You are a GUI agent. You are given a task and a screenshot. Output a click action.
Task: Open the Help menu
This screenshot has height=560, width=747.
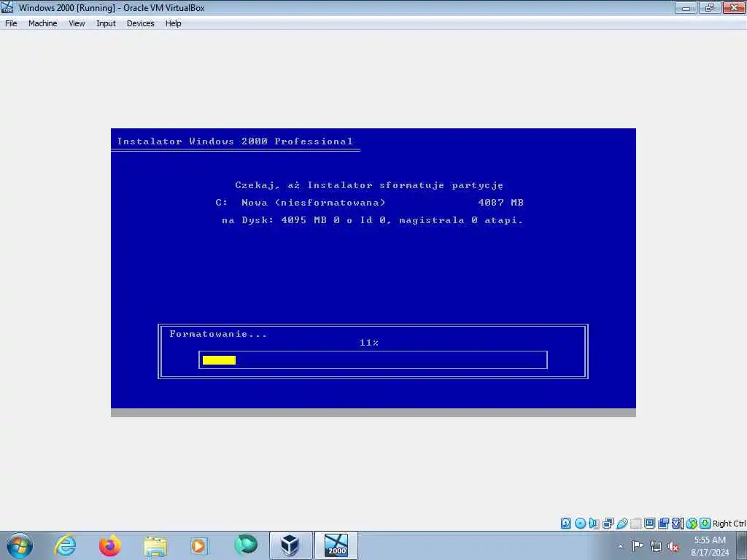173,23
